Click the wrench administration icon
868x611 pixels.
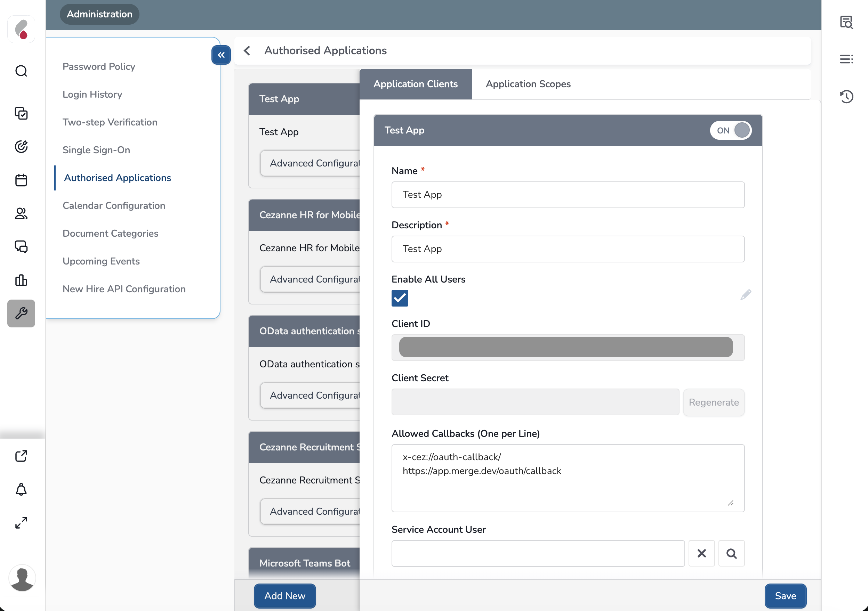[21, 313]
